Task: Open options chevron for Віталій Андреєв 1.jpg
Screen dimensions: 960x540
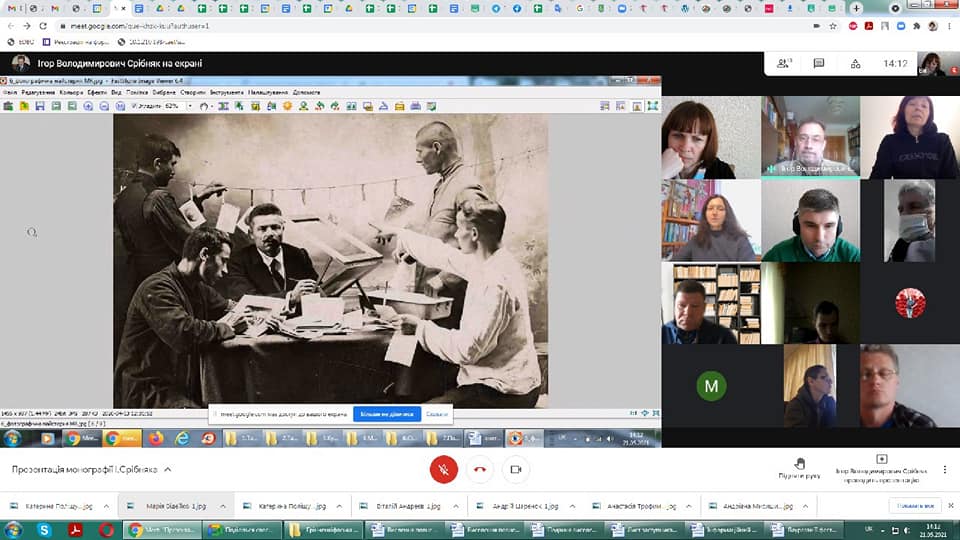Action: (x=455, y=506)
